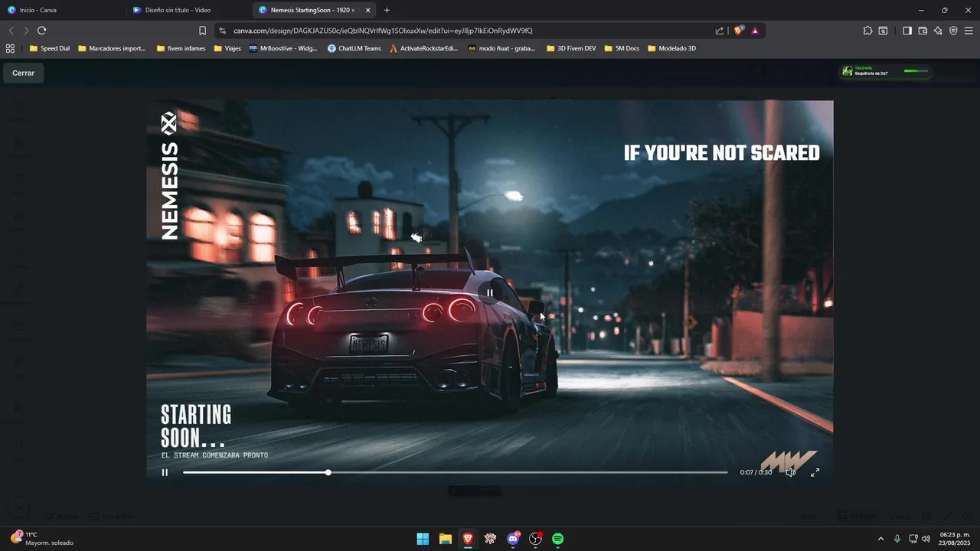
Task: Open the MrBoostlive - Widg... bookmark
Action: (x=283, y=48)
